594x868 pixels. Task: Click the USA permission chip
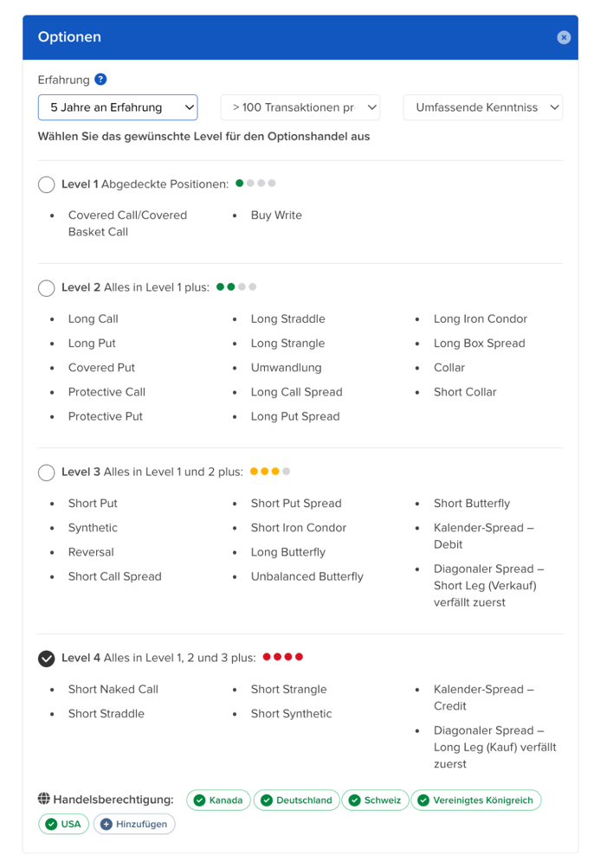[x=63, y=824]
